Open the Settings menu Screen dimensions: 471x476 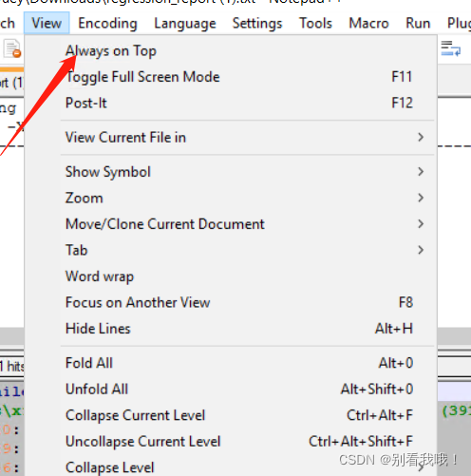coord(257,23)
